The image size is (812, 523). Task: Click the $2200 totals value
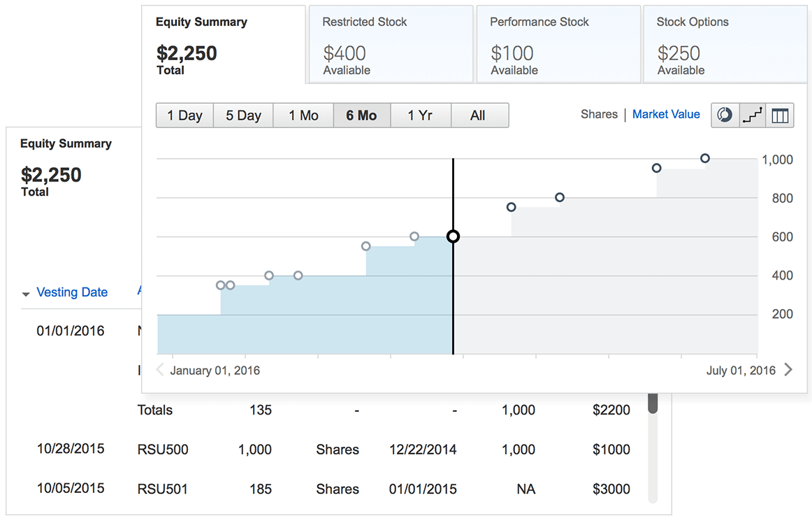[611, 410]
